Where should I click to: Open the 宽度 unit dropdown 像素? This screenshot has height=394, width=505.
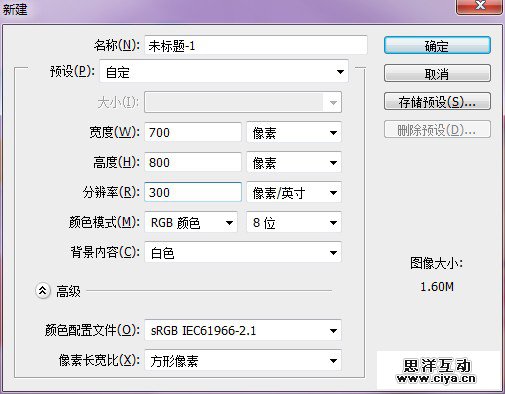click(294, 133)
